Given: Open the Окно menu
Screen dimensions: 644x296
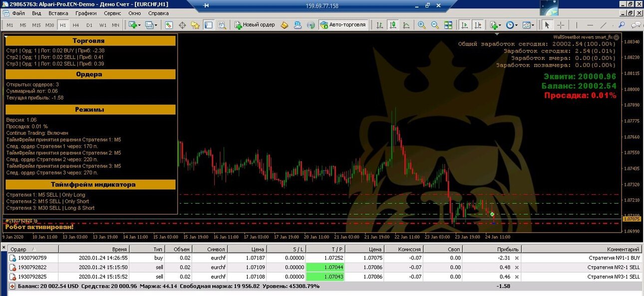Looking at the screenshot, I should point(135,13).
